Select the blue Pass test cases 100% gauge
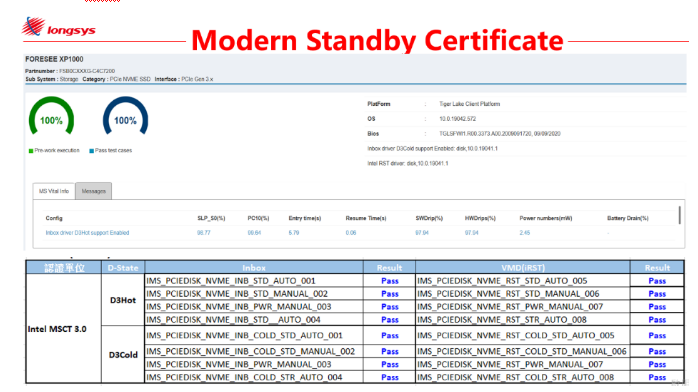 [x=125, y=117]
